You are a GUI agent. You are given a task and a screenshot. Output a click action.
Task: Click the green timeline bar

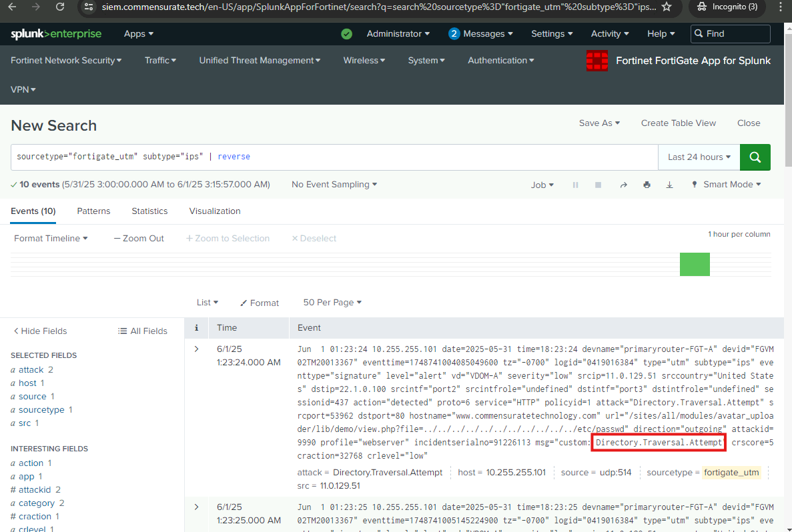pyautogui.click(x=694, y=264)
